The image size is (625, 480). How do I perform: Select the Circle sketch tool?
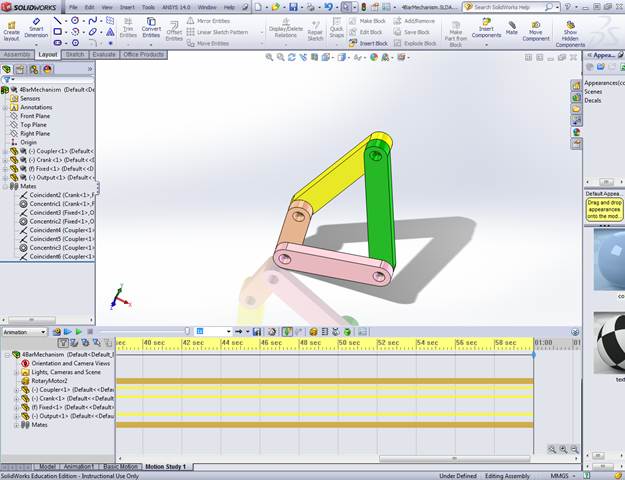coord(75,20)
